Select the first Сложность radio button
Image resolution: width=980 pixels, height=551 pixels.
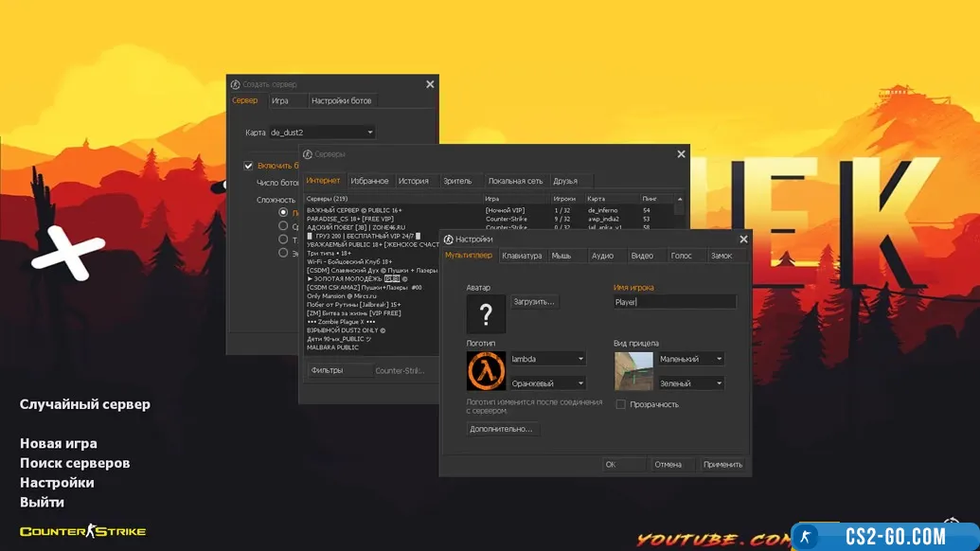pos(283,213)
